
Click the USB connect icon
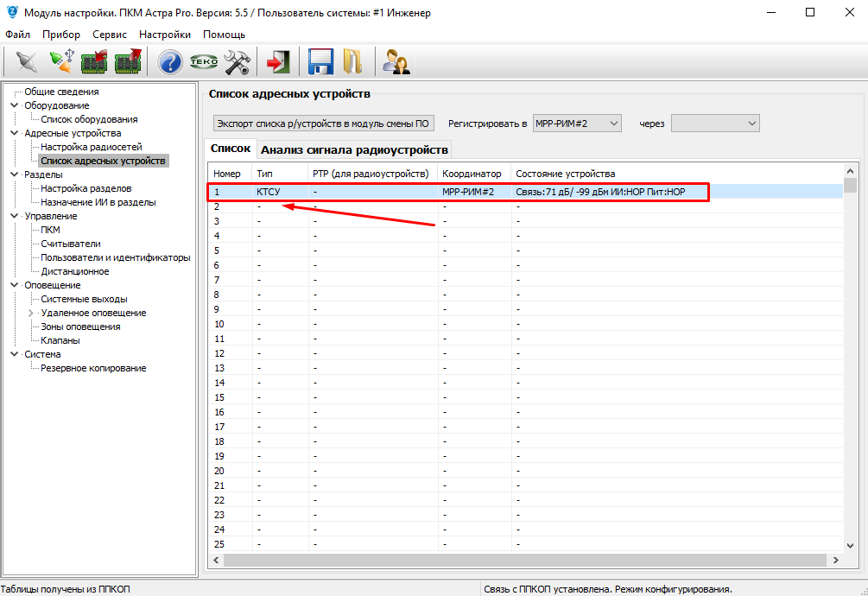point(60,61)
